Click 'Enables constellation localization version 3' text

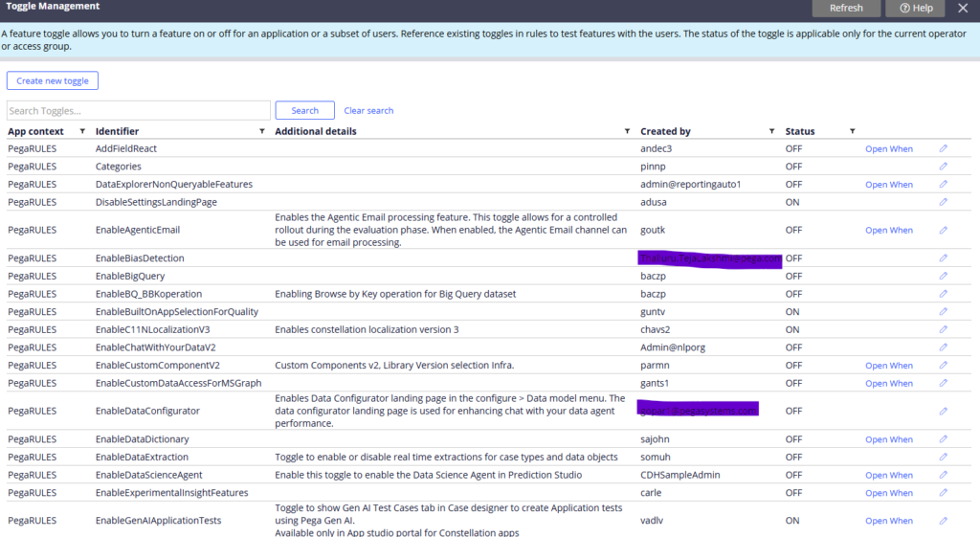(367, 329)
